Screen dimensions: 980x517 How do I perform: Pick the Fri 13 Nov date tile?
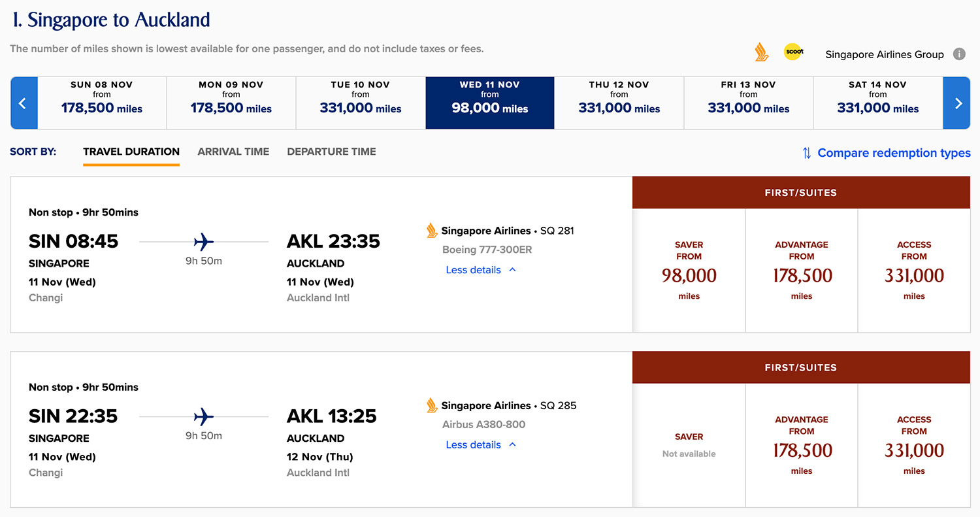[749, 103]
